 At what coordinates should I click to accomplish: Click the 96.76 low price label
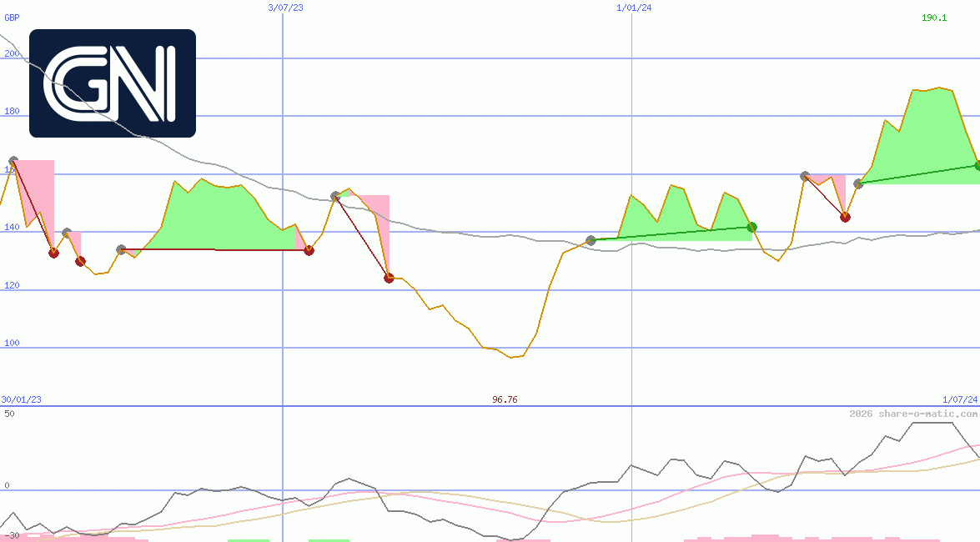click(505, 399)
